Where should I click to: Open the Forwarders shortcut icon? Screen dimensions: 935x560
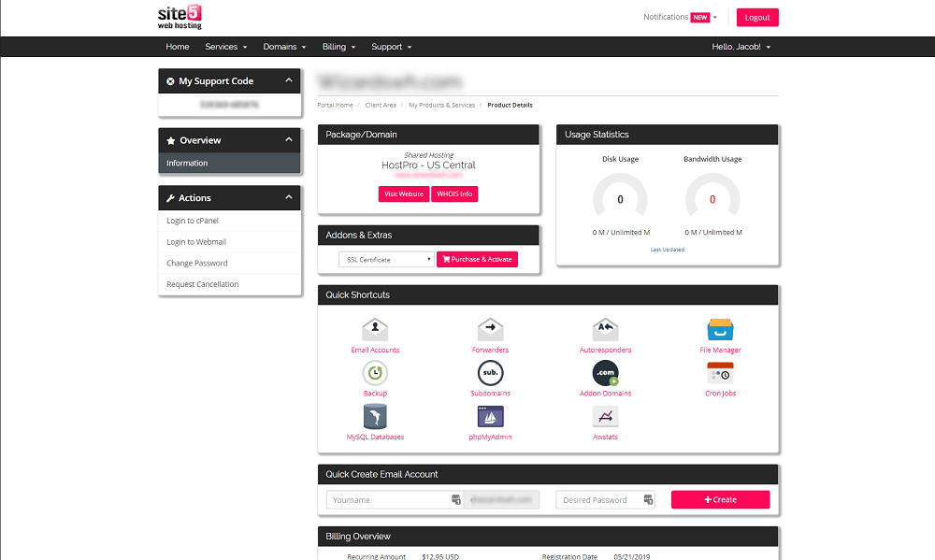(490, 330)
